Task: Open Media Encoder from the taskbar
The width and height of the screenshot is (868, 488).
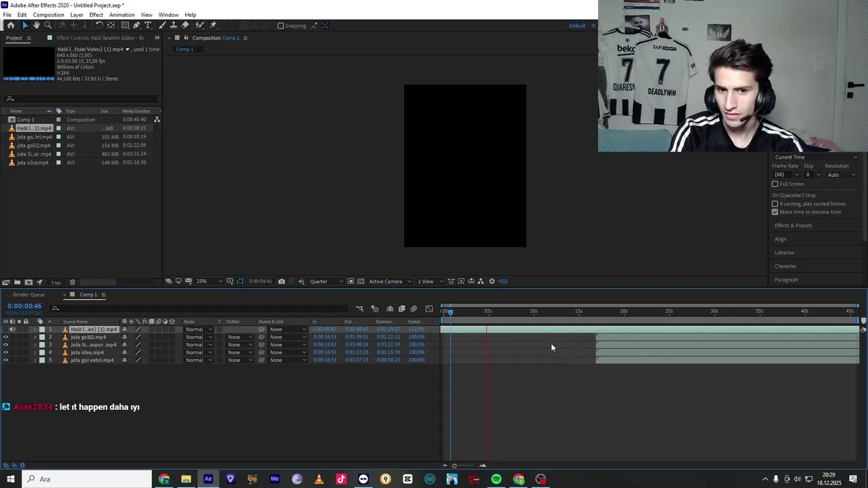Action: click(275, 479)
